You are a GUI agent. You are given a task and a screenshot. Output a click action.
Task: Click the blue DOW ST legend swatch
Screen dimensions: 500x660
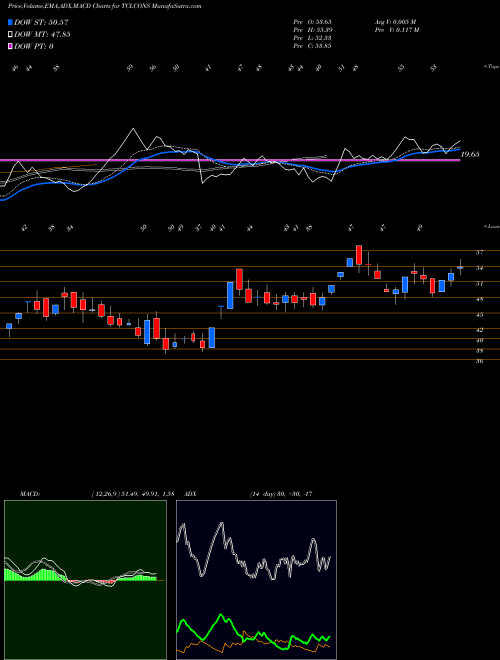[10, 22]
